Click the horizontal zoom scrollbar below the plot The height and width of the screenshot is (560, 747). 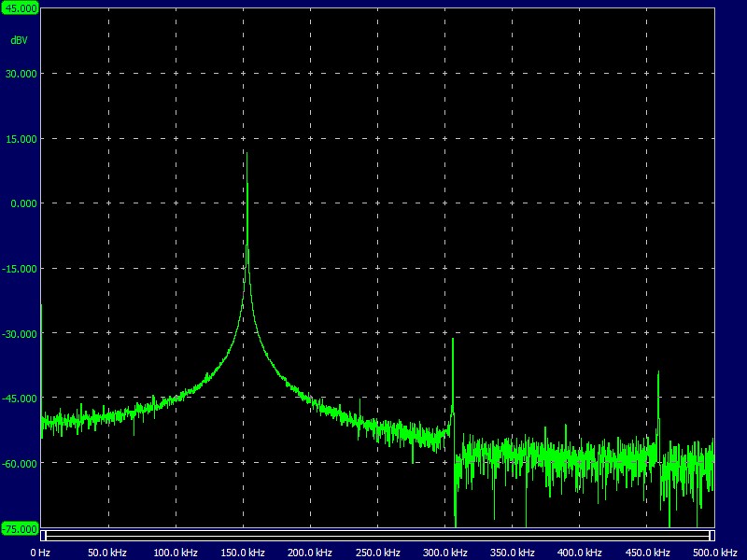pyautogui.click(x=378, y=536)
